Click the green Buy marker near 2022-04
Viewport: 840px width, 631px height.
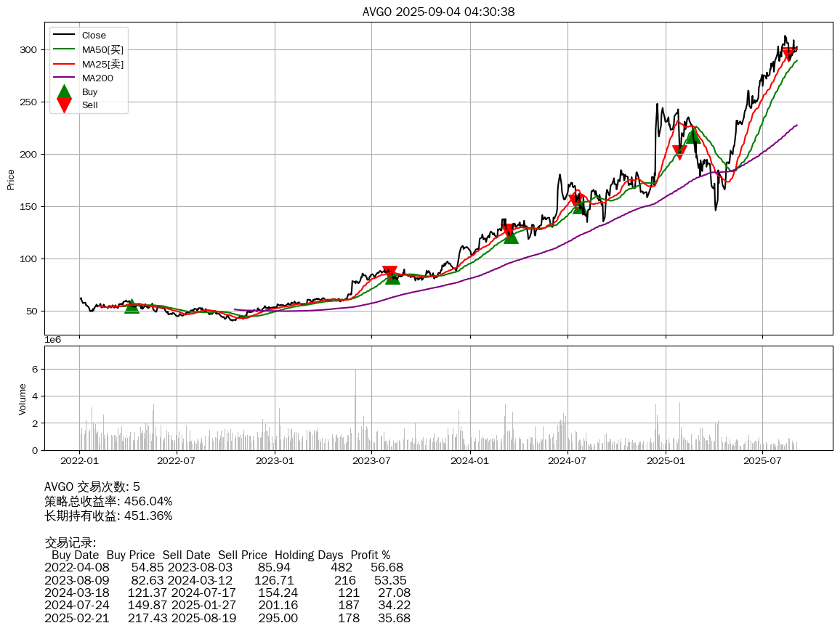(x=132, y=306)
